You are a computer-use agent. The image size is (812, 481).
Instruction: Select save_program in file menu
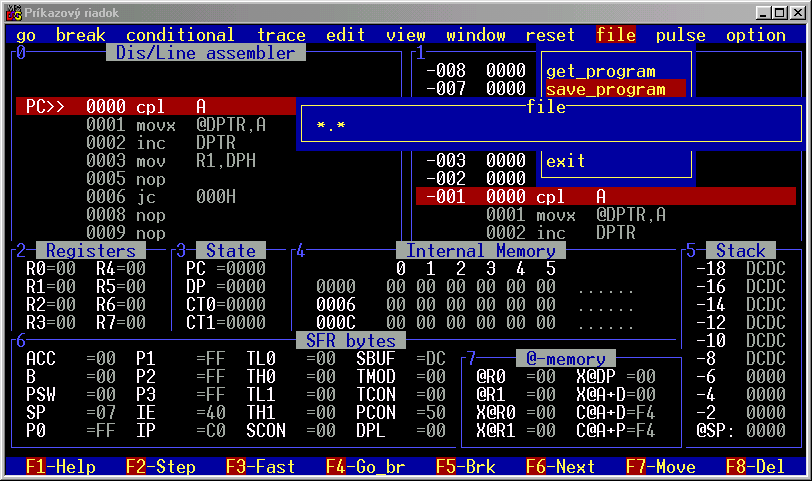pyautogui.click(x=605, y=89)
